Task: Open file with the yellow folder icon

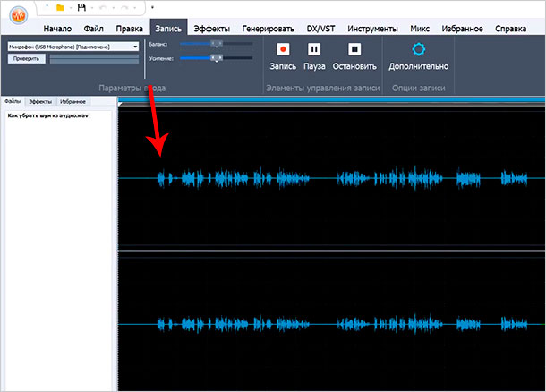Action: click(60, 8)
